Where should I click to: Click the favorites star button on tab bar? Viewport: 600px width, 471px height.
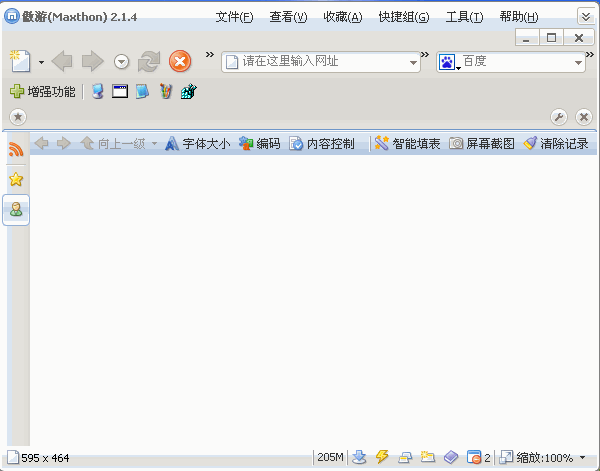tap(18, 117)
